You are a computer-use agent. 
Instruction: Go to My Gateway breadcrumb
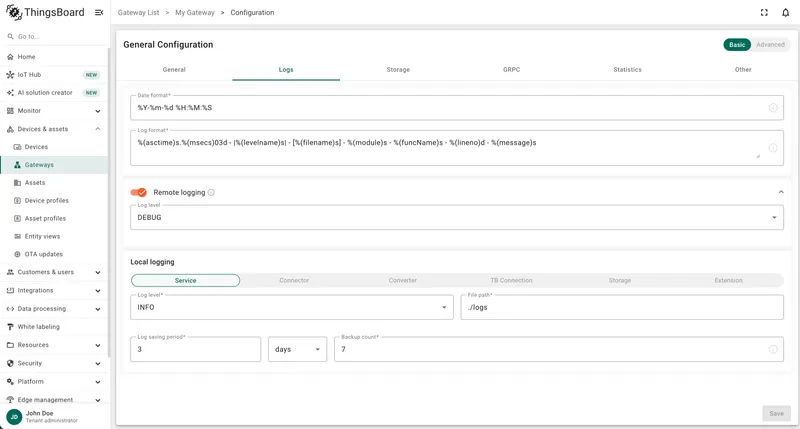pos(195,13)
